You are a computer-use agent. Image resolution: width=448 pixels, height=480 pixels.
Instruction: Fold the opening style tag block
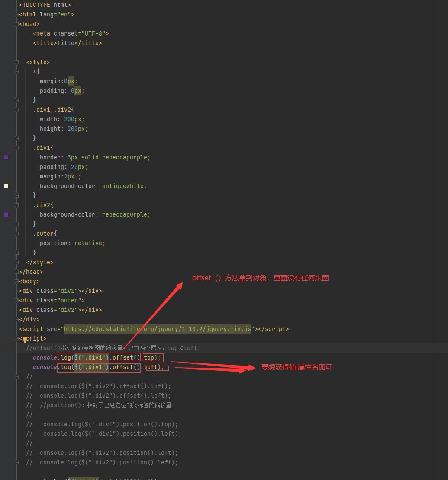tap(16, 62)
